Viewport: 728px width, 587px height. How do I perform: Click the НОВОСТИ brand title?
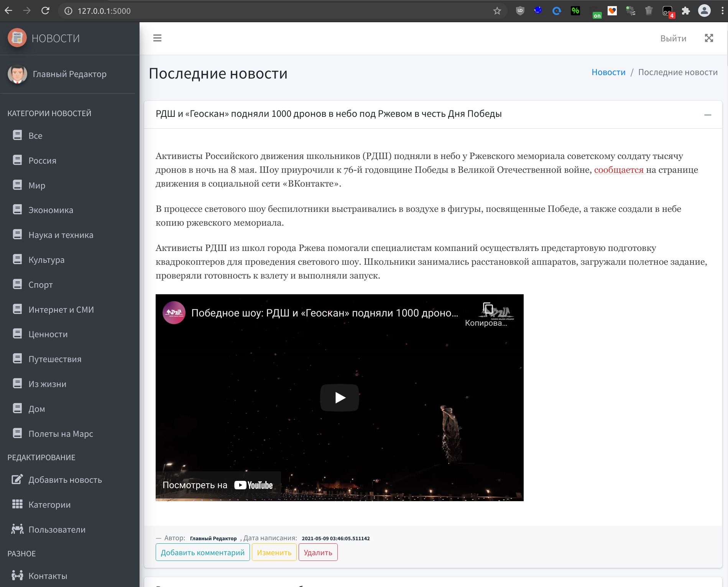56,38
